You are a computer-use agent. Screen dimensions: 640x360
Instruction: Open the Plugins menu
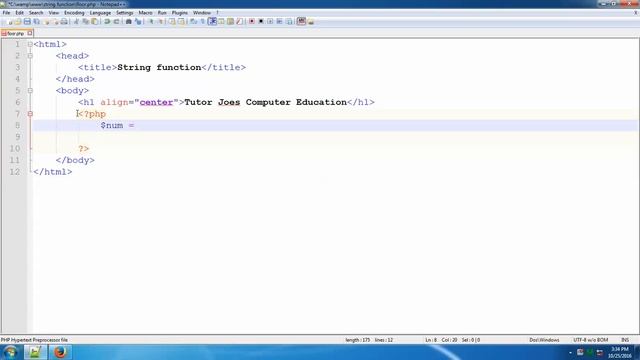pos(180,13)
